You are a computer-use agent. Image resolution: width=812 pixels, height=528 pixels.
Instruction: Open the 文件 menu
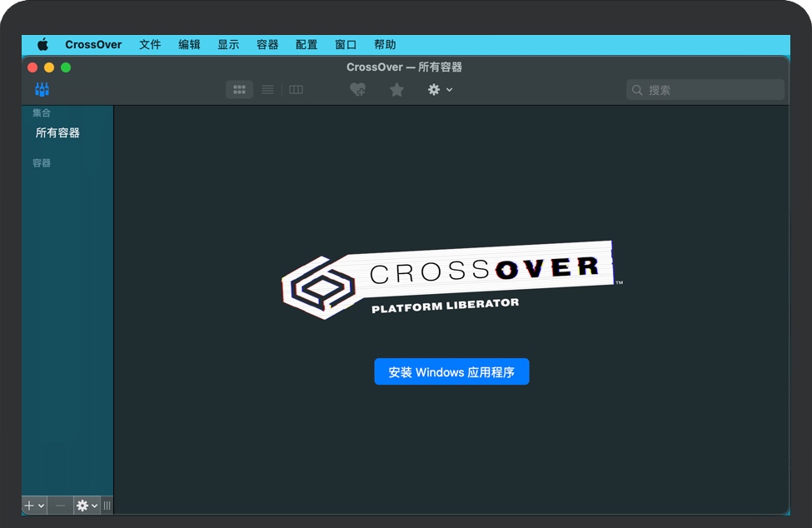(150, 45)
